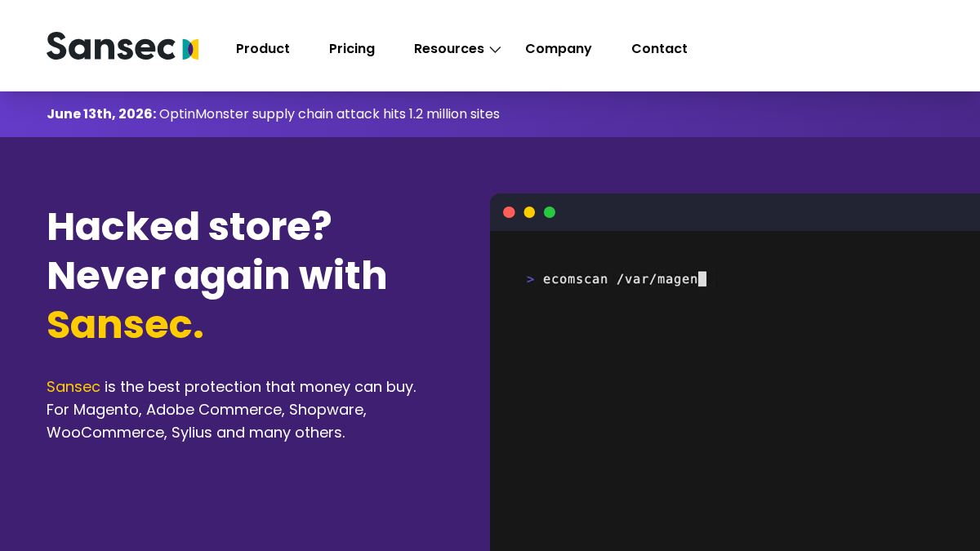Click the 'Never again with' heading line
Viewport: 980px width, 551px height.
click(x=217, y=275)
